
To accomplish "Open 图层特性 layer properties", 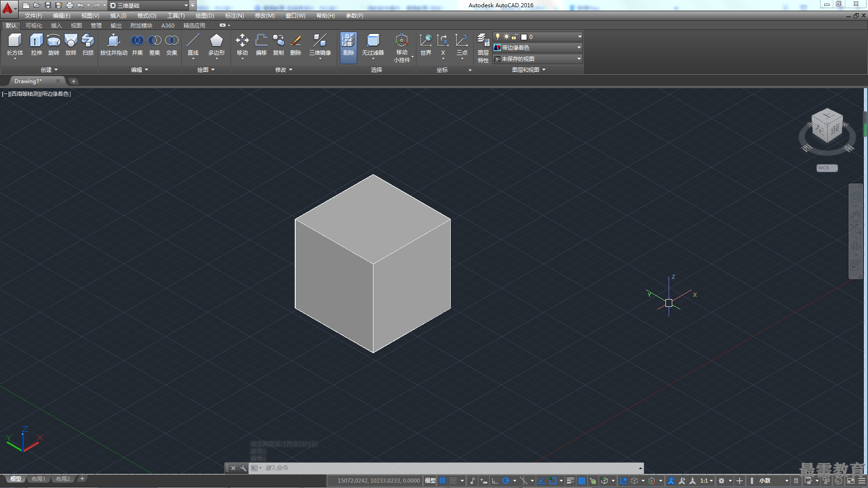I will point(483,48).
